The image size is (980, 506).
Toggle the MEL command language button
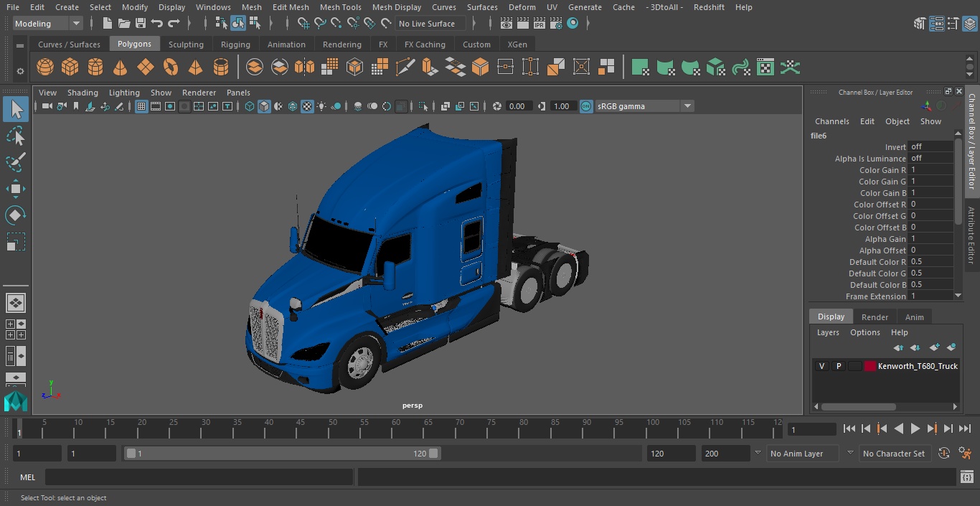point(28,477)
